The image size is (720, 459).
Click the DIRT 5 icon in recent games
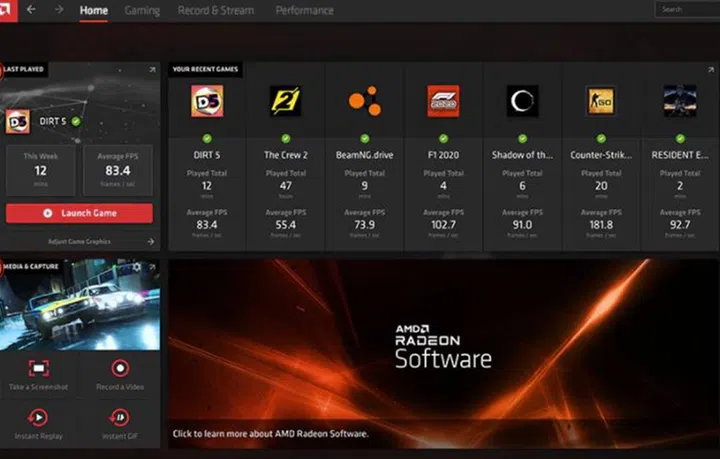point(207,101)
